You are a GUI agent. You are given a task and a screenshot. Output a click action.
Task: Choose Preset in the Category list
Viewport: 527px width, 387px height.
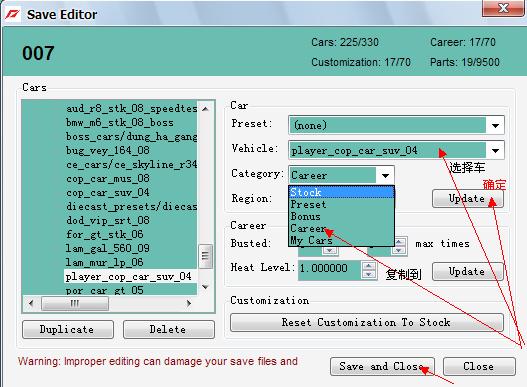(341, 204)
